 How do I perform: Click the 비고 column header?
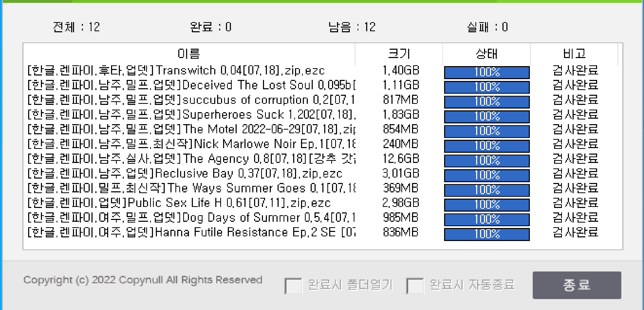pyautogui.click(x=574, y=54)
